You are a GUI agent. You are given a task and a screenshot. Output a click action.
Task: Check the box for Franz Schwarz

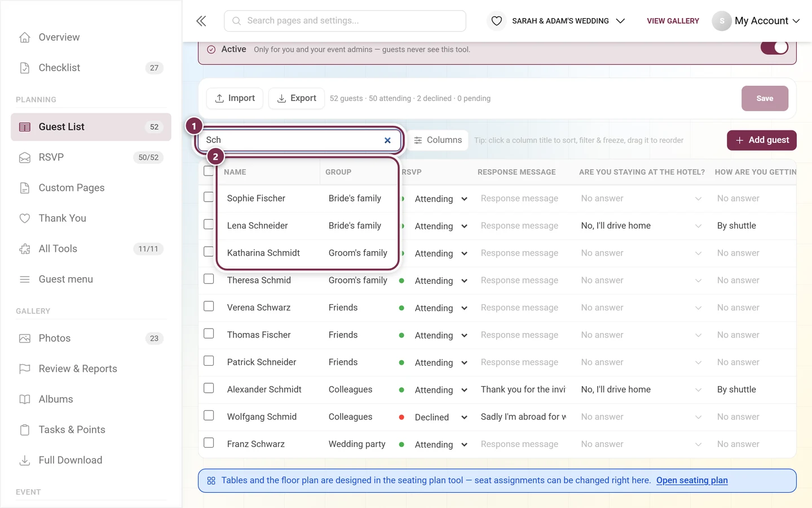(209, 443)
